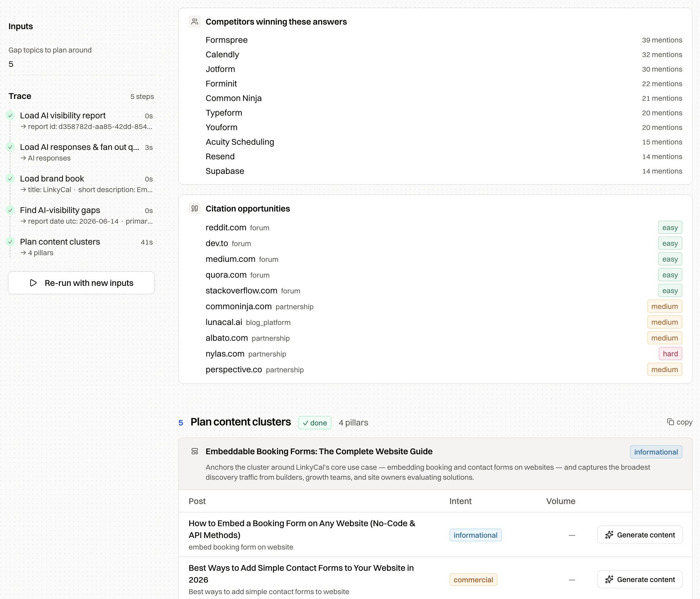This screenshot has width=700, height=599.
Task: Click the green check for Load AI visibility report
Action: point(11,116)
